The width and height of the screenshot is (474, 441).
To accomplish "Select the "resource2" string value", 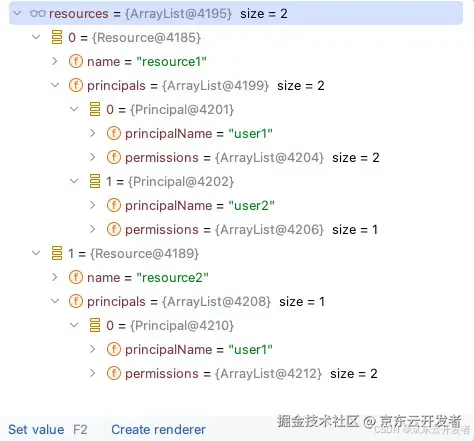I will 173,278.
